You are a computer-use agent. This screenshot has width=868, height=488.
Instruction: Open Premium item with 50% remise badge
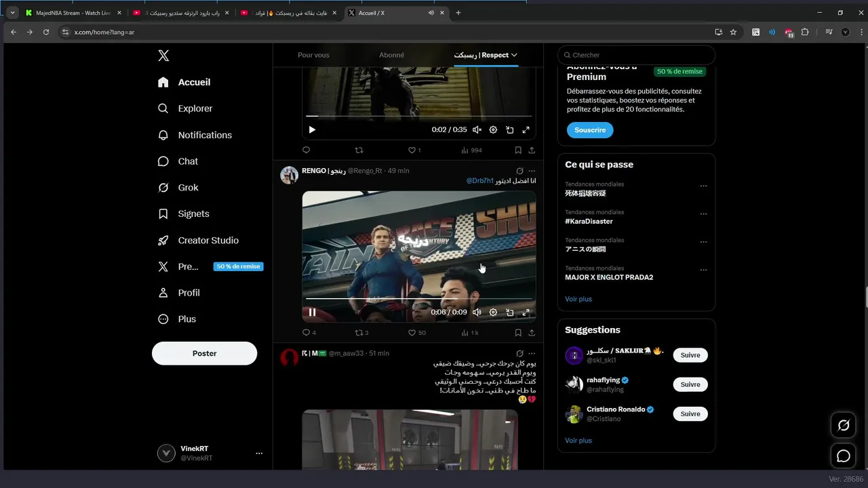210,266
